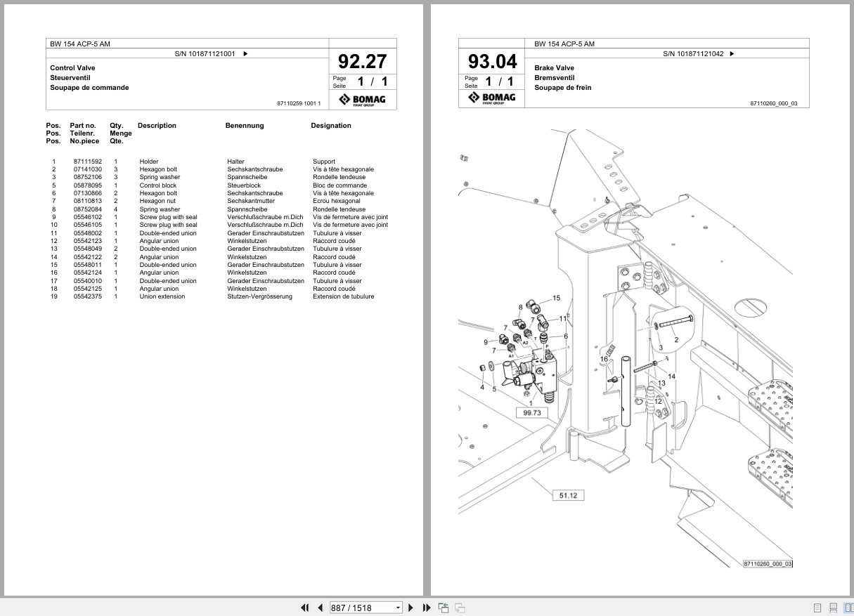Click the greyed-out forward-view icon
Viewport: 854px width, 616px height.
pos(460,608)
